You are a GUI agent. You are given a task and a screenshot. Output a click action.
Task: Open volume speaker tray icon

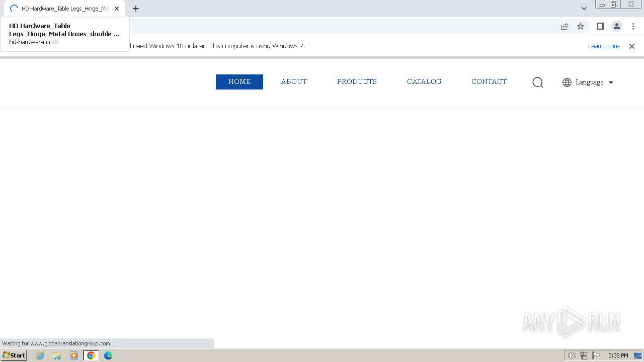[x=572, y=355]
